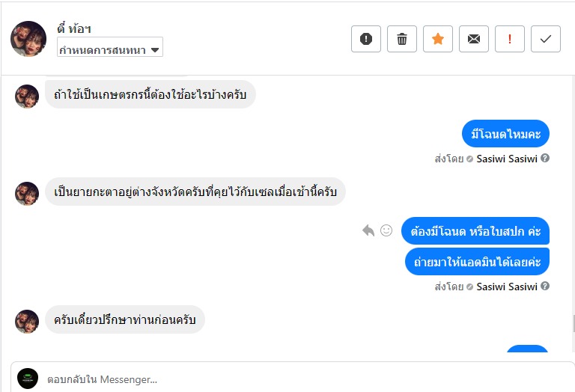575x392 pixels.
Task: Click the help icon after second Sasiwi Sasiwi
Action: 545,286
